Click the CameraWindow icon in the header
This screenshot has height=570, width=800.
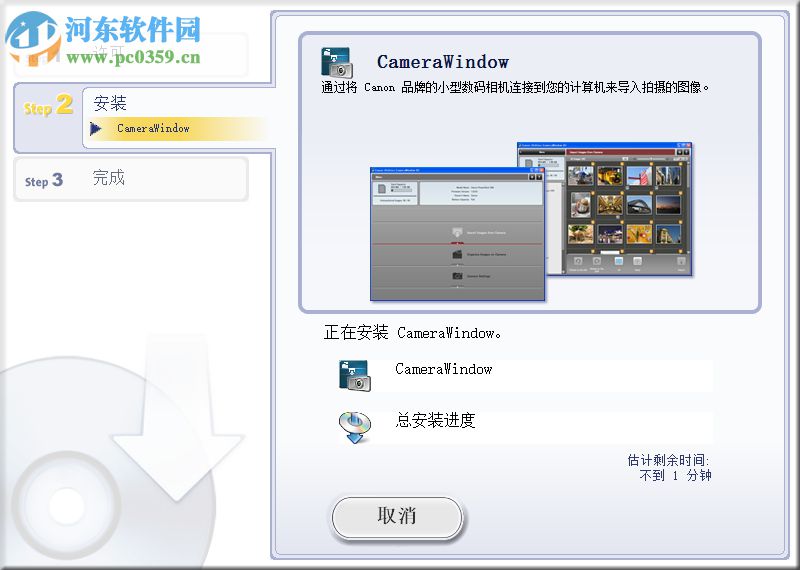337,62
